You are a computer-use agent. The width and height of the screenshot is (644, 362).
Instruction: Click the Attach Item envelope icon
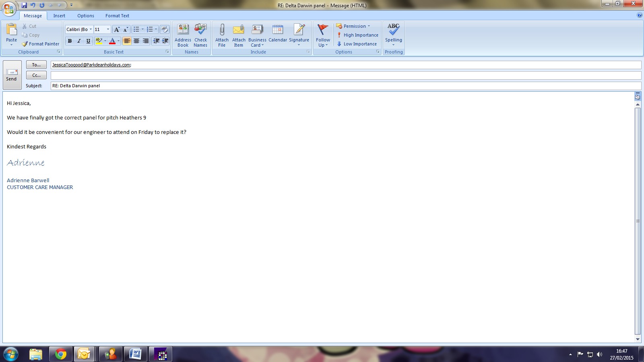[239, 30]
